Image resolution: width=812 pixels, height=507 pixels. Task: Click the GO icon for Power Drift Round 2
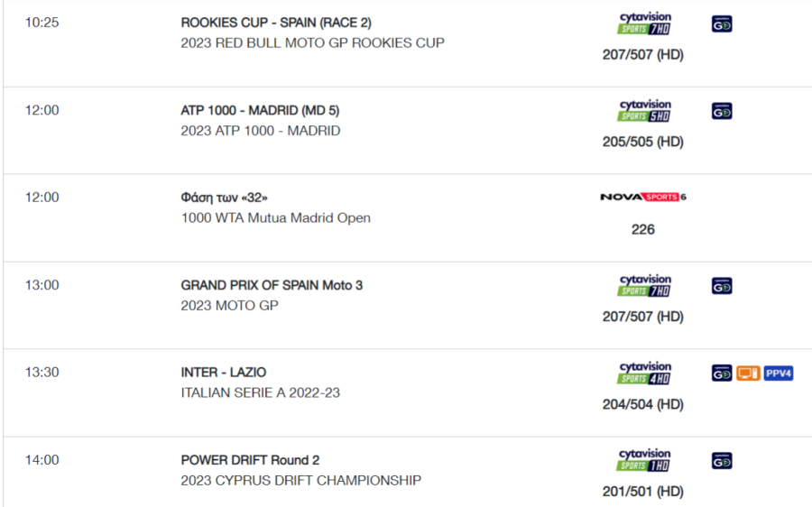[x=722, y=461]
